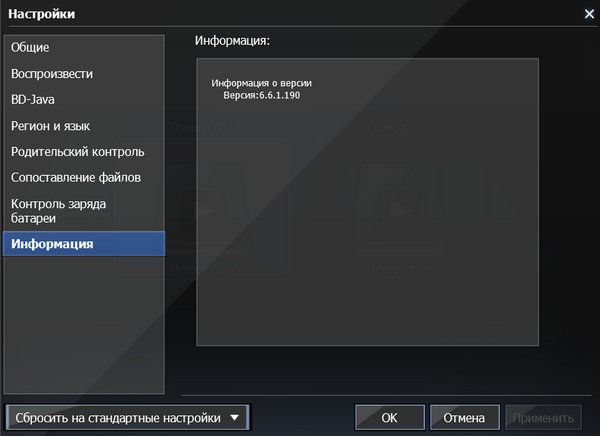Expand the reset settings dropdown arrow

[x=235, y=418]
